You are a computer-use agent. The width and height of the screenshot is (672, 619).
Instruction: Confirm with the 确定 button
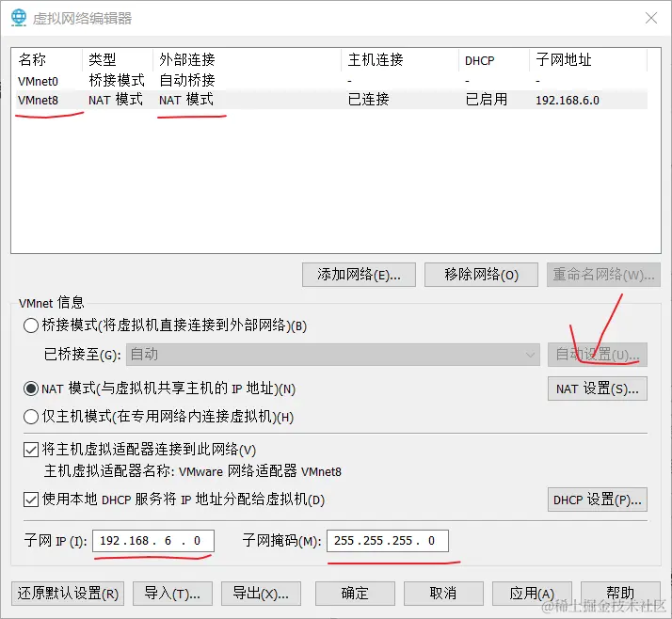coord(355,594)
